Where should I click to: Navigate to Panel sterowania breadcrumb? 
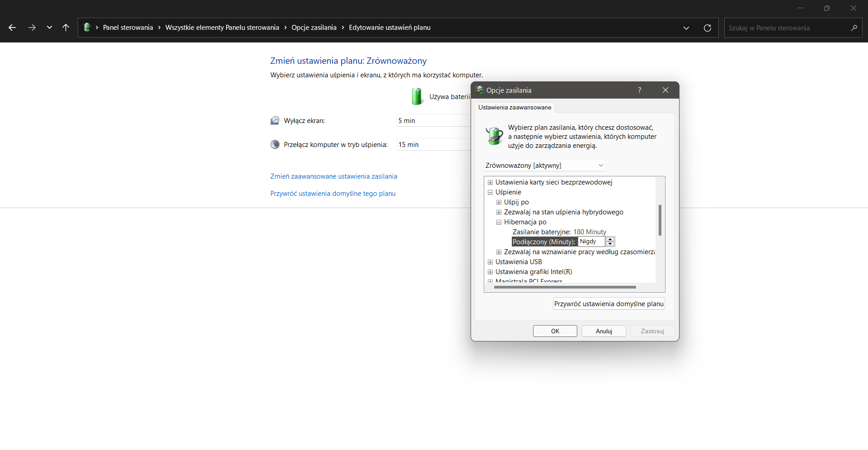coord(128,28)
